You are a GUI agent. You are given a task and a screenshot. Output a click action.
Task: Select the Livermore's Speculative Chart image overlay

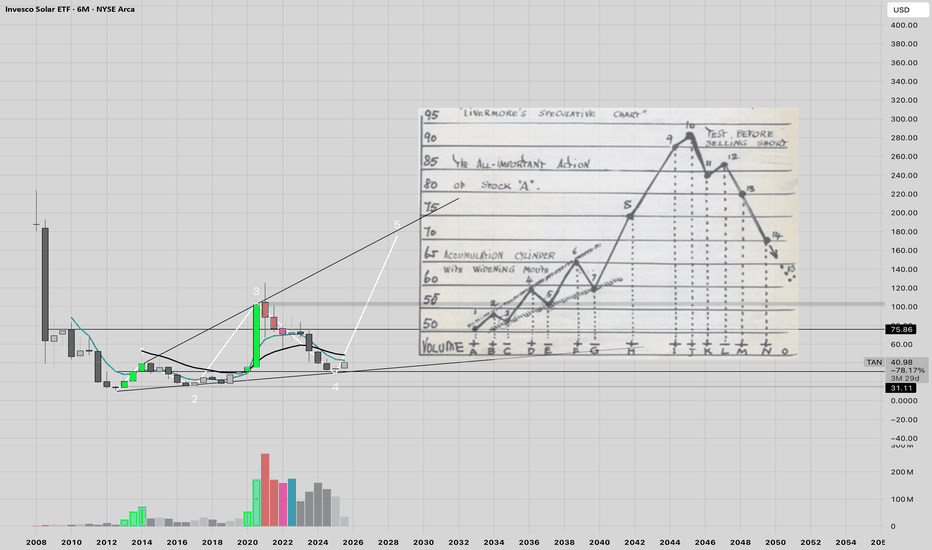(x=609, y=232)
